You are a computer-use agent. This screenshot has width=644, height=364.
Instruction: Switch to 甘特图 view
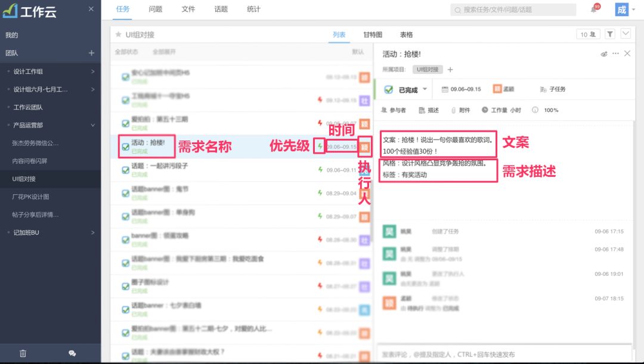tap(373, 35)
